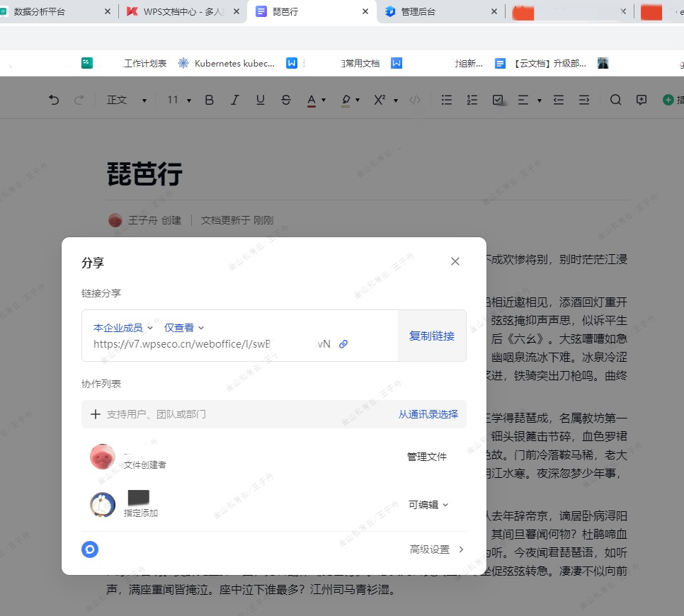The image size is (684, 616).
Task: Toggle bold formatting
Action: 209,100
